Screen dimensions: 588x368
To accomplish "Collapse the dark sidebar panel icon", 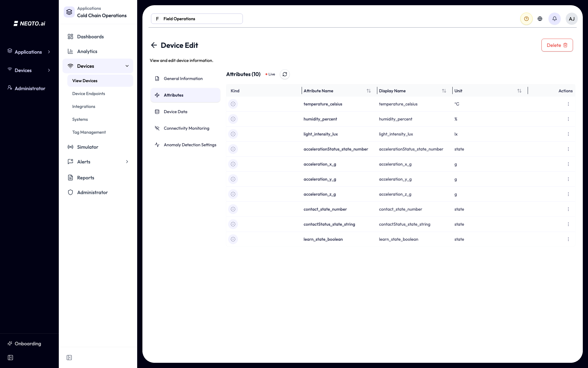I will 10,358.
